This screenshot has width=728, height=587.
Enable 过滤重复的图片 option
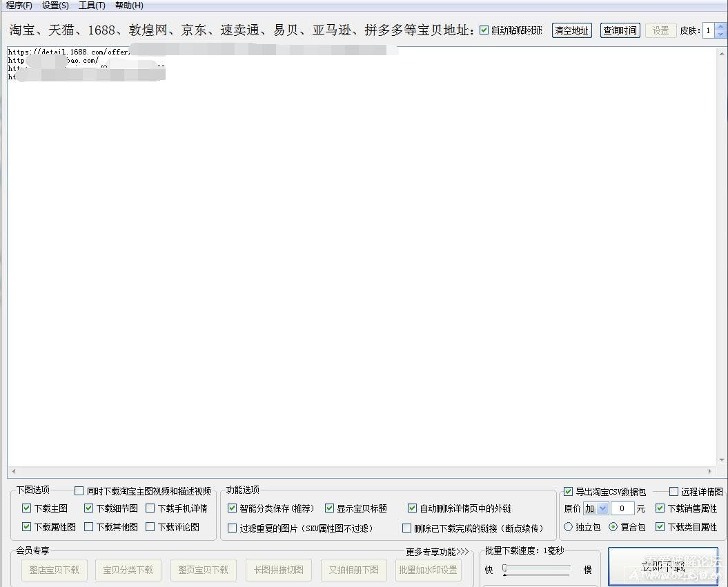233,528
